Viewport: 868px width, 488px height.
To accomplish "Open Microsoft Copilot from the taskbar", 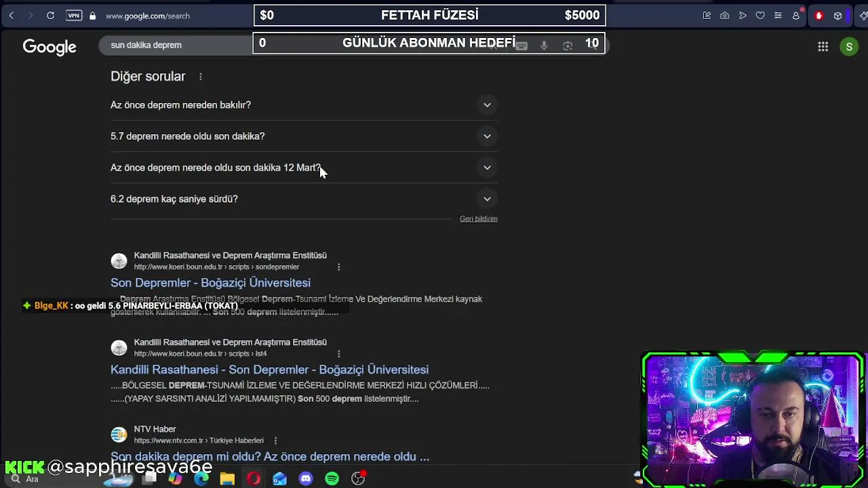I will 176,479.
